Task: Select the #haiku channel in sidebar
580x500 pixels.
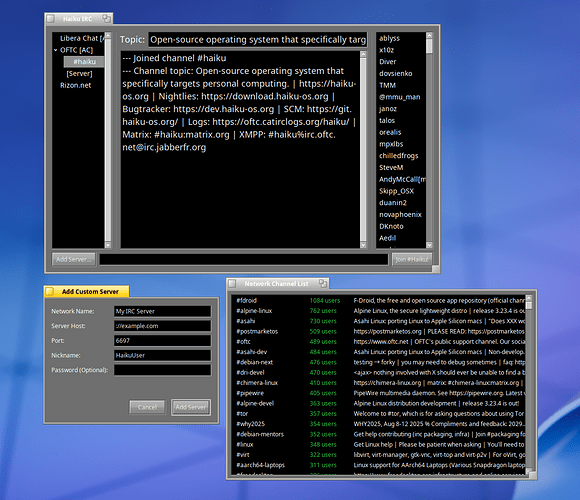Action: point(84,61)
